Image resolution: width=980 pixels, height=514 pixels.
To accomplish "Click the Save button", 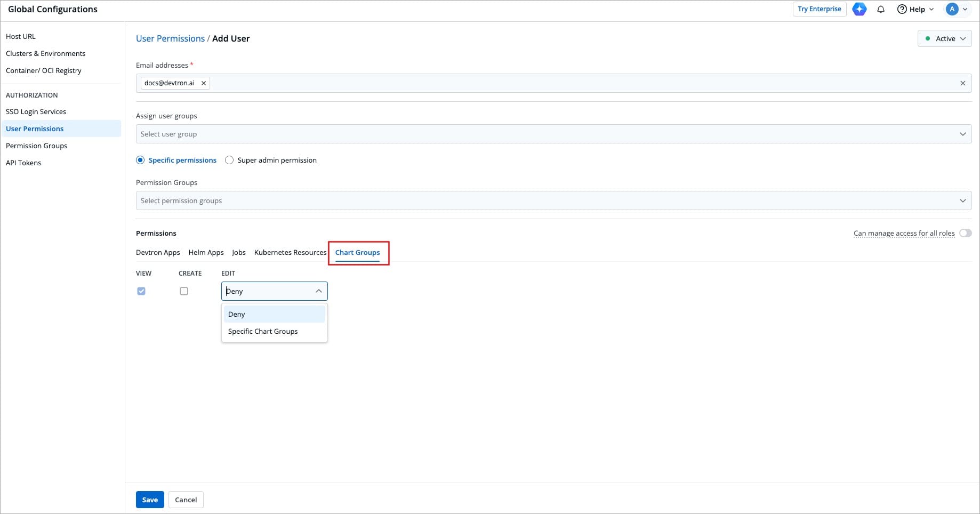I will [150, 500].
